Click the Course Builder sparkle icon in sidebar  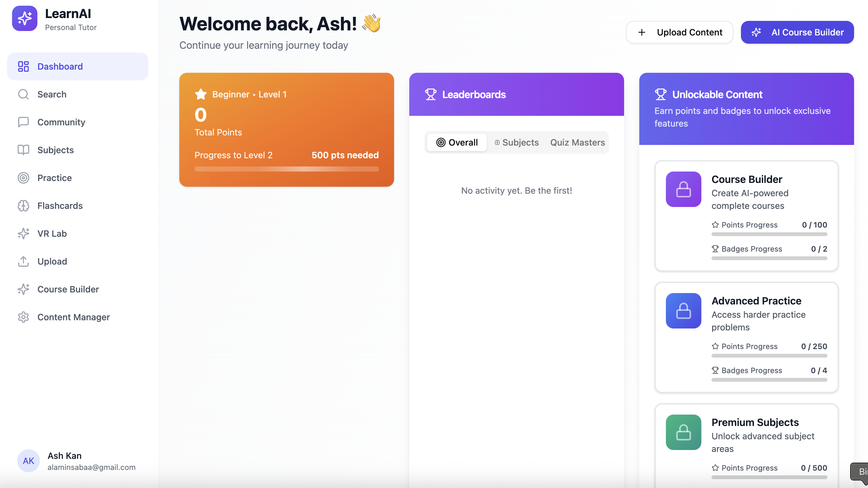click(23, 289)
